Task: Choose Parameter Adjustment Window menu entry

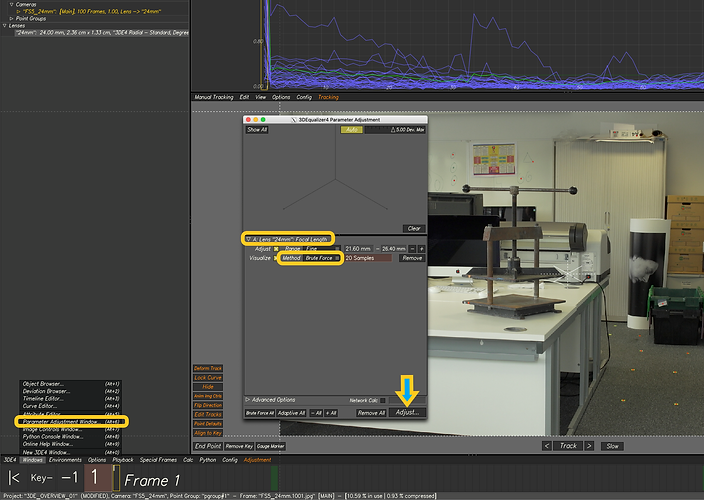Action: [70, 422]
